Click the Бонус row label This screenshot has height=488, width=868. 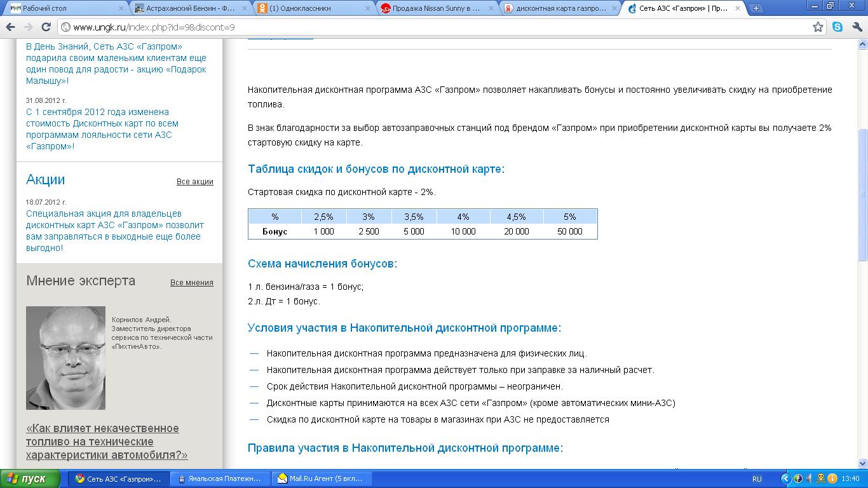point(275,231)
